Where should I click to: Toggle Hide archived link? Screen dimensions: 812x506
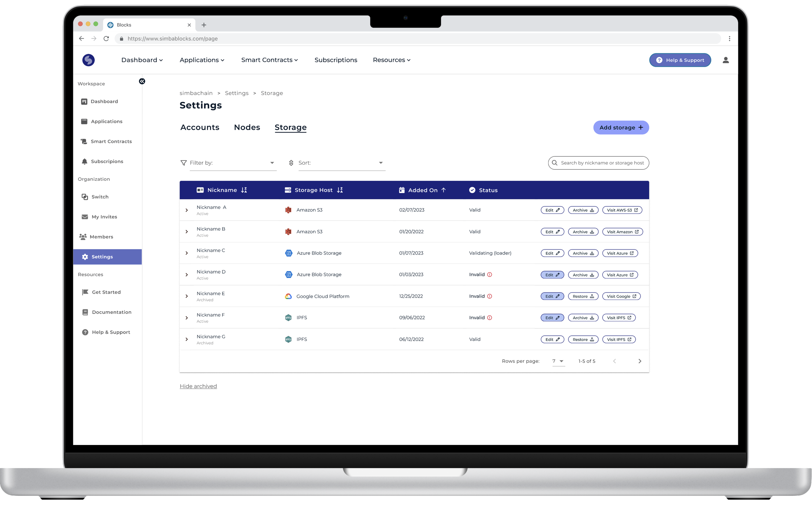click(x=198, y=386)
